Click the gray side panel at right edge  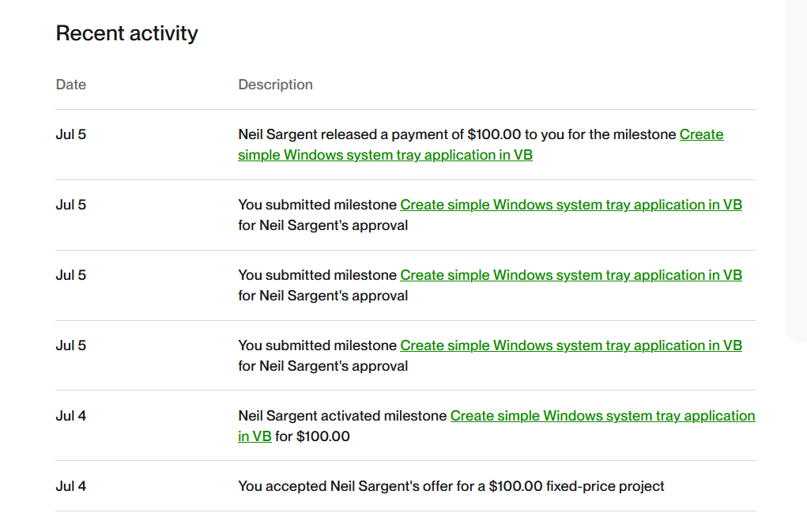795,158
